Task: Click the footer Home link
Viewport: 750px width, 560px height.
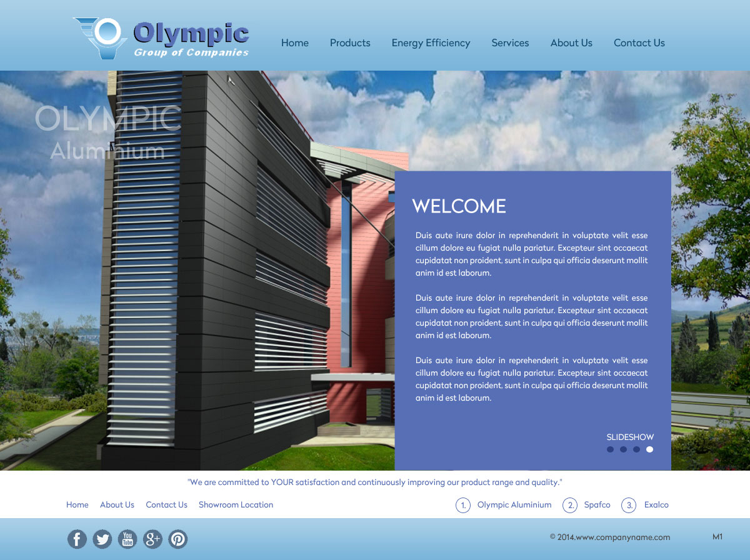Action: 77,505
